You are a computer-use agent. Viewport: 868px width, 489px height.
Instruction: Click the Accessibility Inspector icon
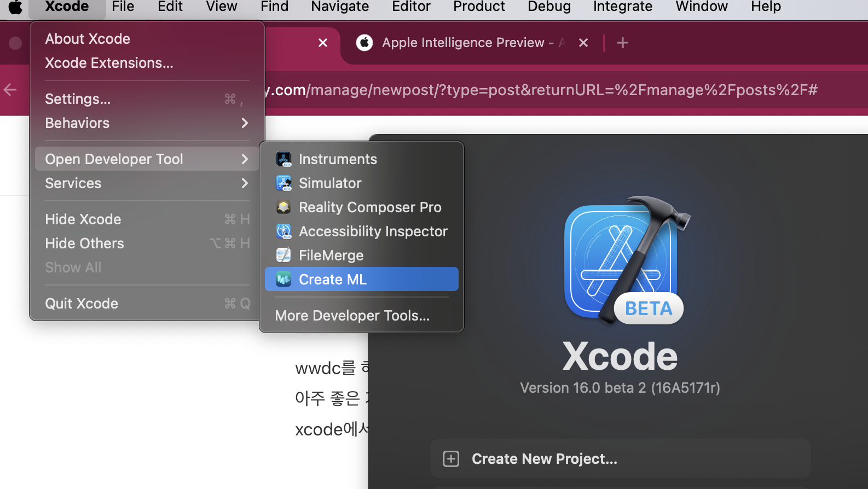point(283,231)
